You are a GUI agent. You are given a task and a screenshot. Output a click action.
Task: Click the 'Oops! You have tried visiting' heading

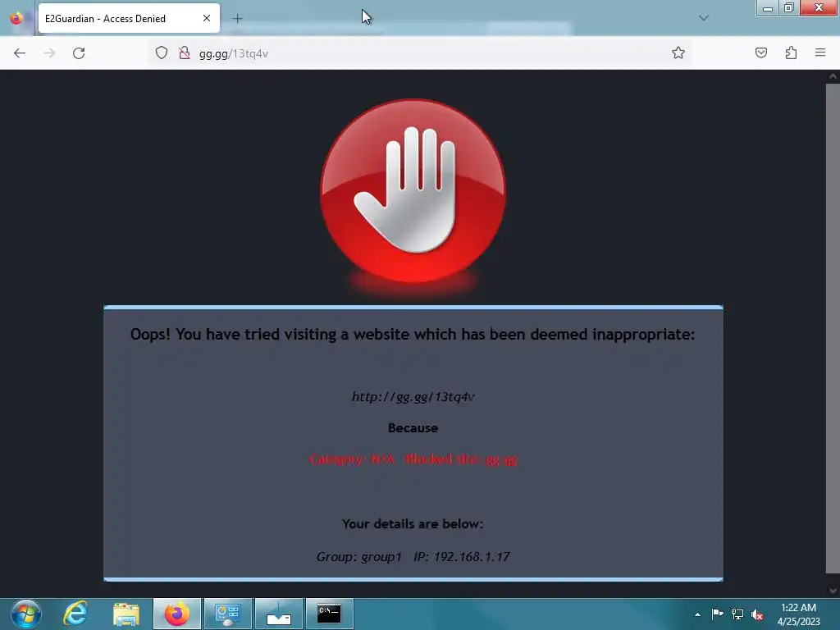point(413,335)
